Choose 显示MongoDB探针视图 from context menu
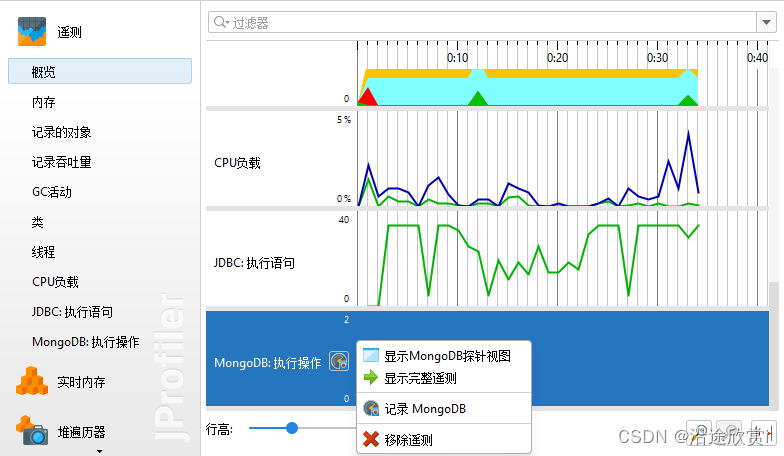This screenshot has height=456, width=784. pyautogui.click(x=444, y=356)
